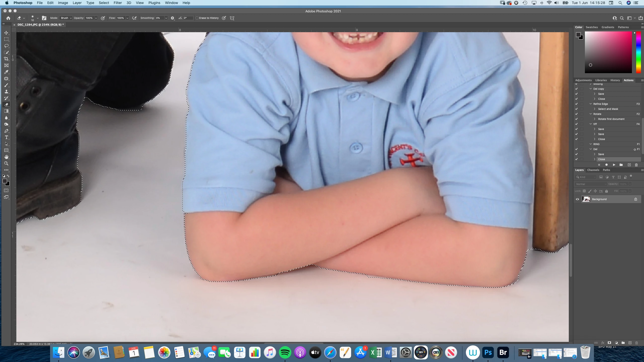Hide the Background layer visibility eye
Viewport: 644px width, 362px height.
click(x=577, y=199)
